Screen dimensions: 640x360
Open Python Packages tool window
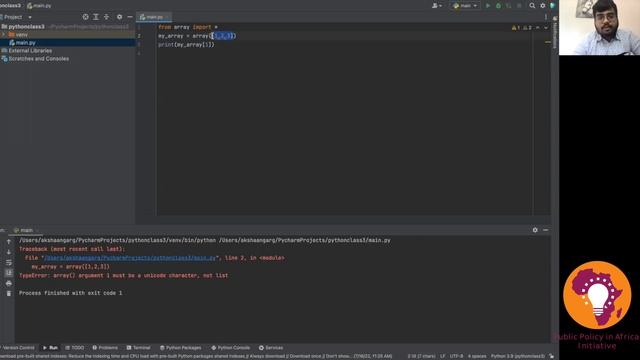coord(180,348)
